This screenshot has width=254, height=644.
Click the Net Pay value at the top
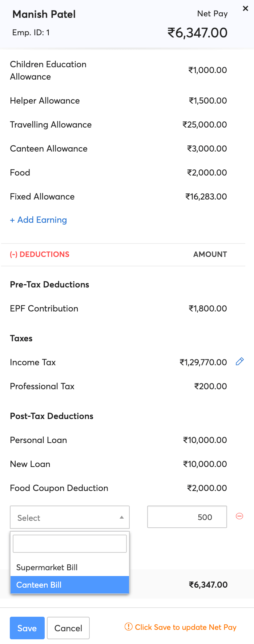pyautogui.click(x=198, y=32)
